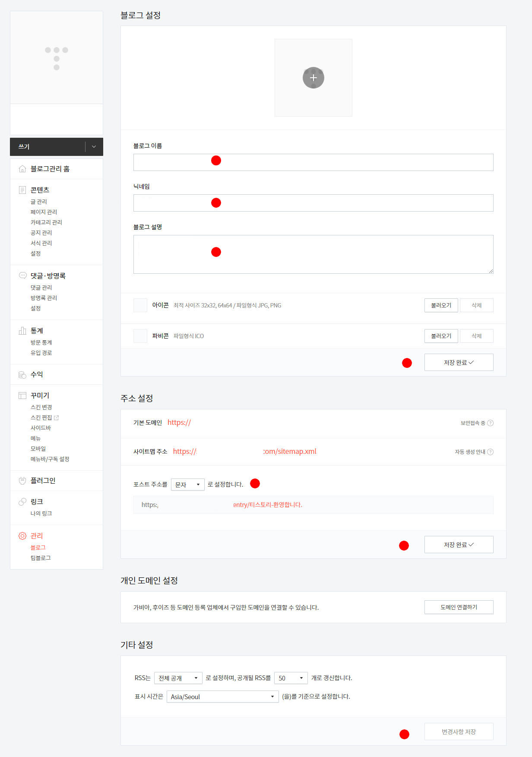
Task: Open 방명록 관리 menu item
Action: 44,298
